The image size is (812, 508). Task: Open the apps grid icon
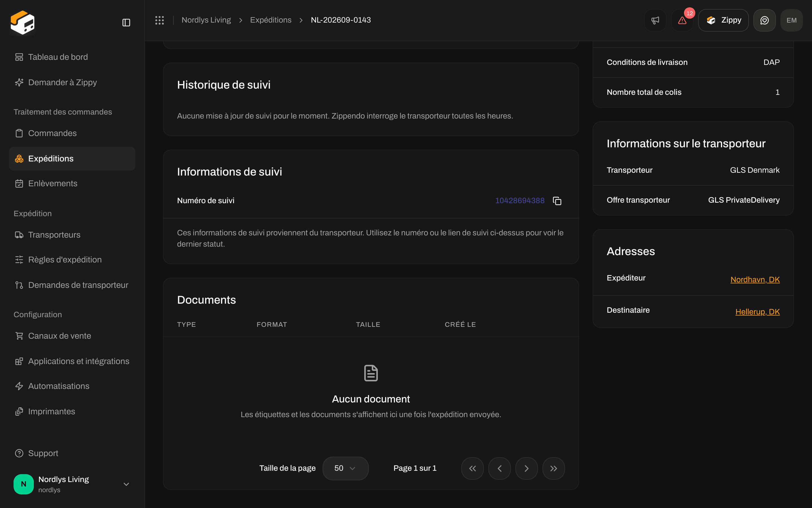(159, 20)
